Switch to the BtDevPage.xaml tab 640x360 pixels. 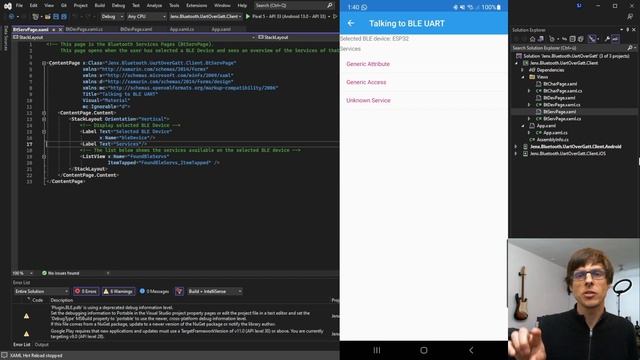point(136,29)
